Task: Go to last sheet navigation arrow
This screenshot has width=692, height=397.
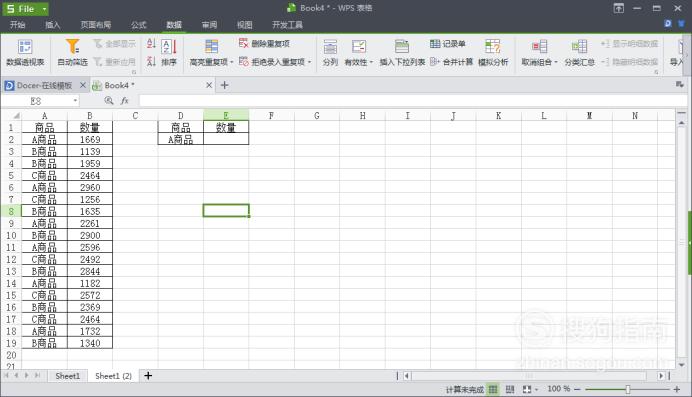Action: [38, 375]
